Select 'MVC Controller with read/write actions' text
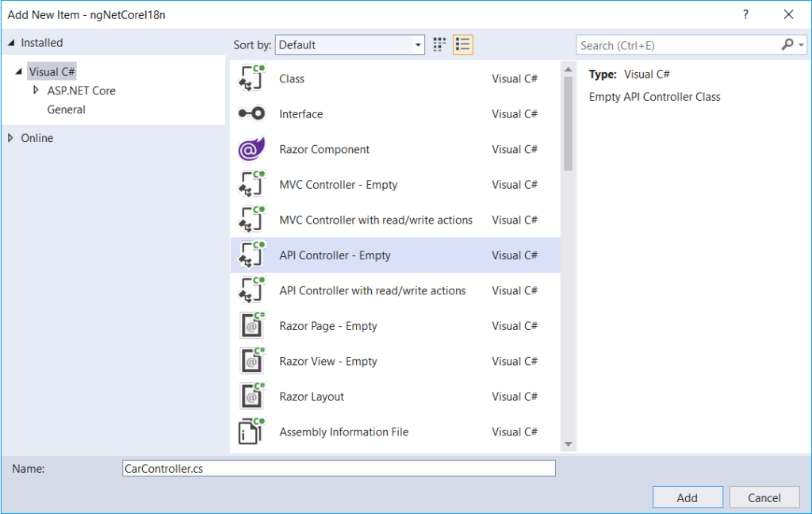Viewport: 812px width, 514px height. pyautogui.click(x=375, y=220)
